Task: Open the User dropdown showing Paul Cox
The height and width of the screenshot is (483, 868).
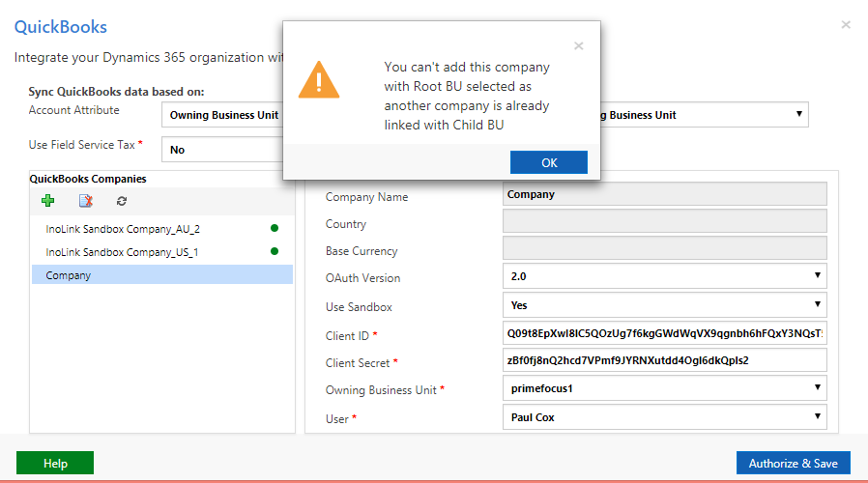Action: tap(664, 417)
